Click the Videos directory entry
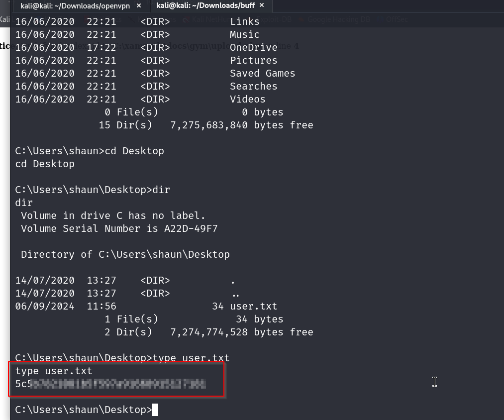Viewport: 504px width, 420px height. click(247, 100)
